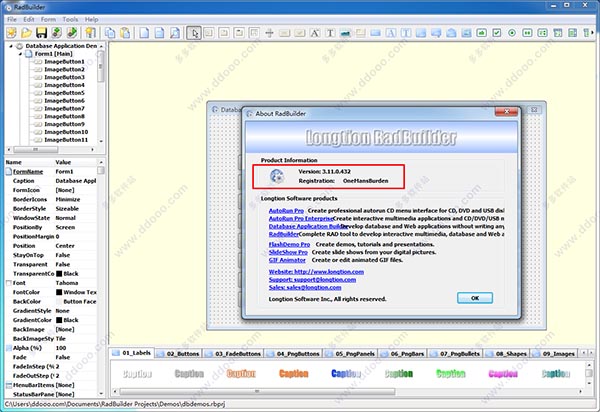The image size is (600, 412).
Task: Open the SlideShow Pro link
Action: point(288,252)
